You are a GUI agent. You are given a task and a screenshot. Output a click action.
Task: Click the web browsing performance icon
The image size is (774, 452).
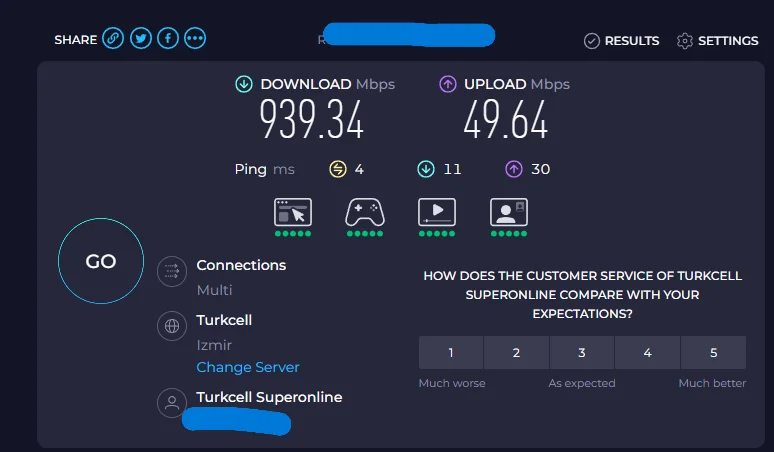click(x=293, y=211)
